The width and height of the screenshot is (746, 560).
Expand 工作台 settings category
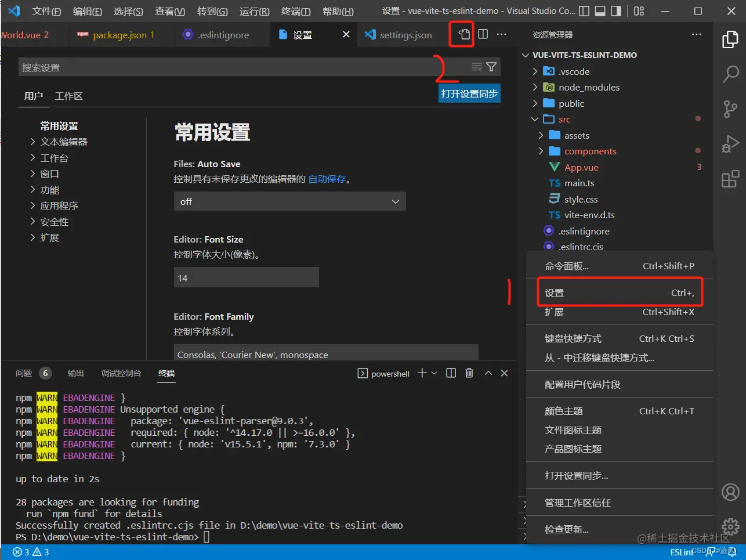coord(33,158)
